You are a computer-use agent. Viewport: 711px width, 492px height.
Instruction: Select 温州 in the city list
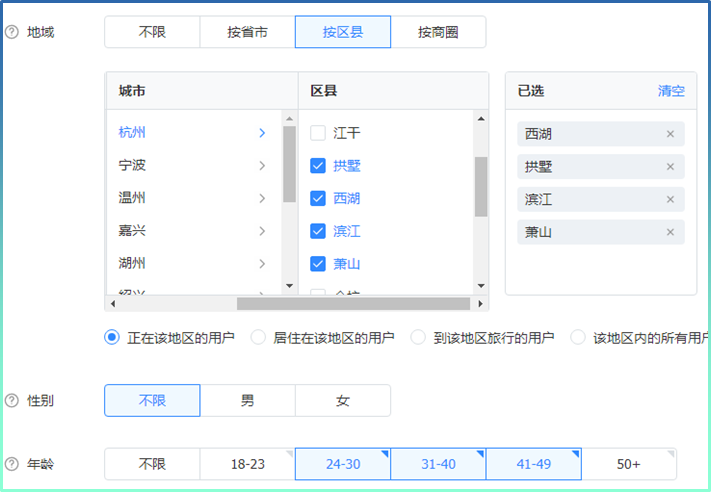[132, 198]
